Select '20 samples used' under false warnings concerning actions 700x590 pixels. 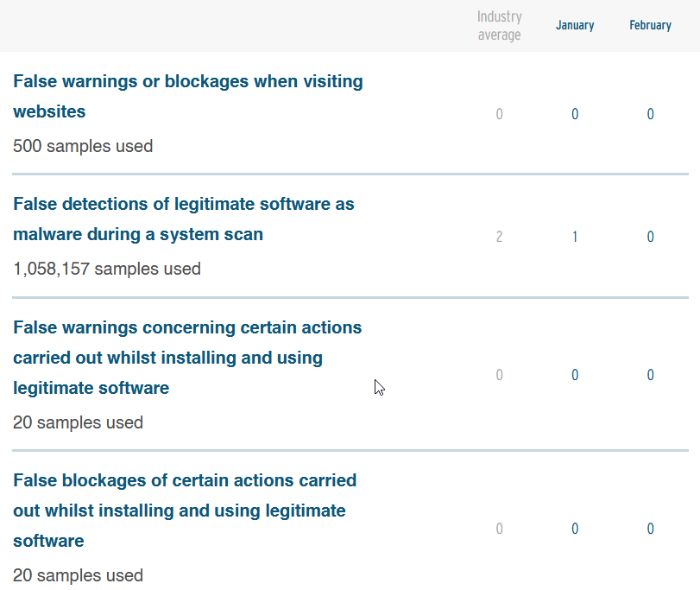click(79, 422)
